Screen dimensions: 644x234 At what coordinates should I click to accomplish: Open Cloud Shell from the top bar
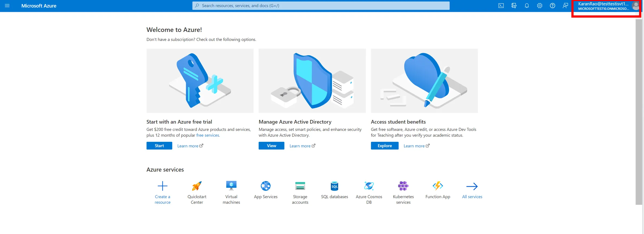point(501,6)
